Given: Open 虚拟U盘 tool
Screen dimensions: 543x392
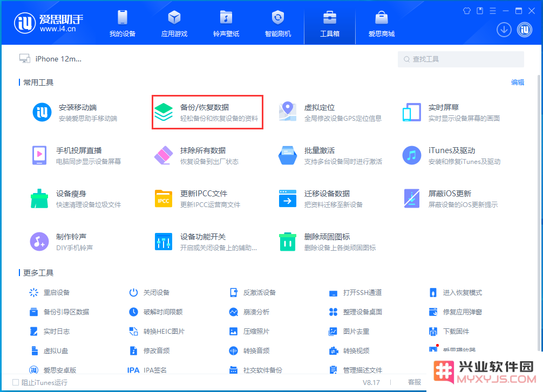Looking at the screenshot, I should (x=49, y=351).
